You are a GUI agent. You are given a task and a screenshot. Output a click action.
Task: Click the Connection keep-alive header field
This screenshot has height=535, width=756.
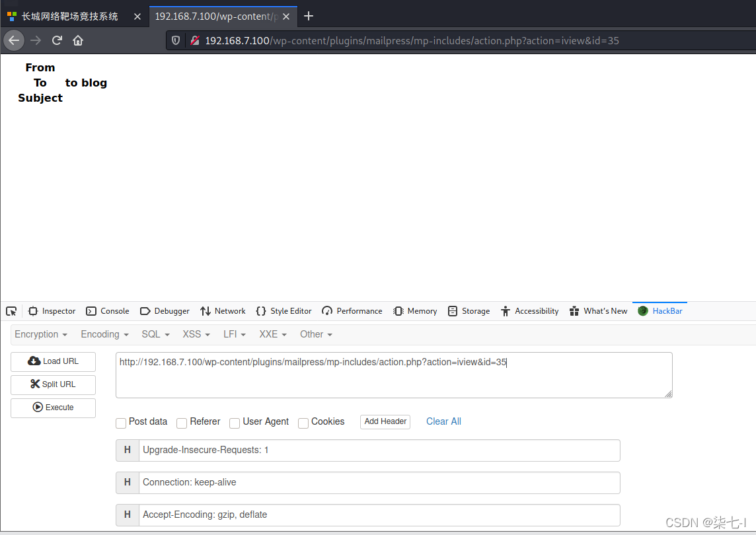pyautogui.click(x=379, y=482)
